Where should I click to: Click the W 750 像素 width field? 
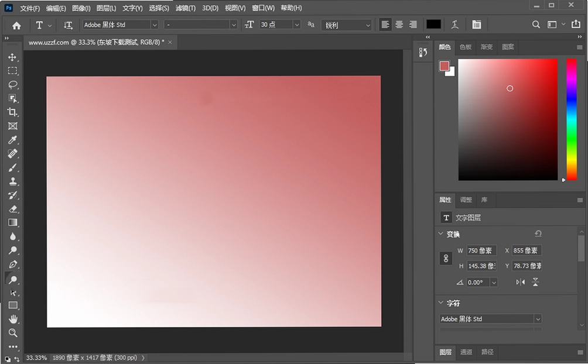pyautogui.click(x=481, y=250)
